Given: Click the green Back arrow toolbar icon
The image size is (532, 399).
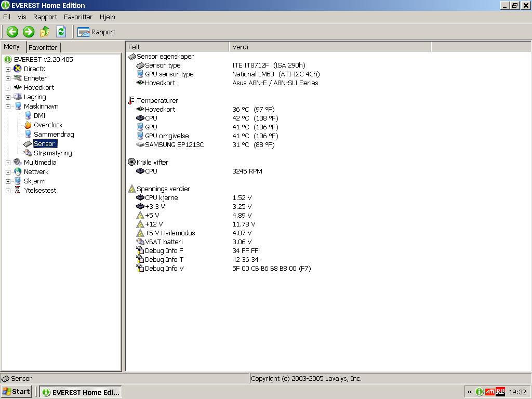Looking at the screenshot, I should (12, 32).
